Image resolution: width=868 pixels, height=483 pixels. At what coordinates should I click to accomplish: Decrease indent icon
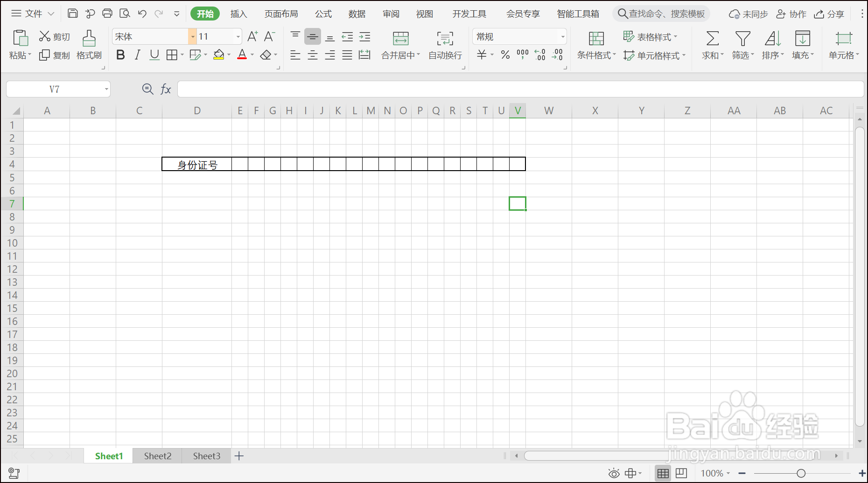pos(347,36)
